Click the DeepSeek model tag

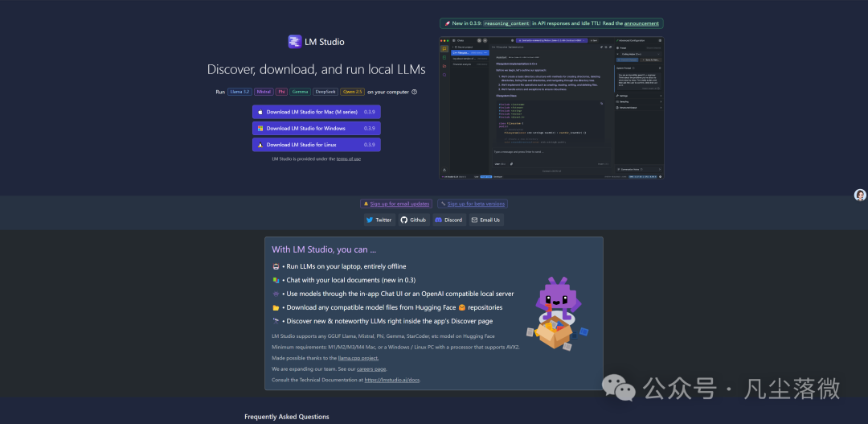tap(325, 92)
